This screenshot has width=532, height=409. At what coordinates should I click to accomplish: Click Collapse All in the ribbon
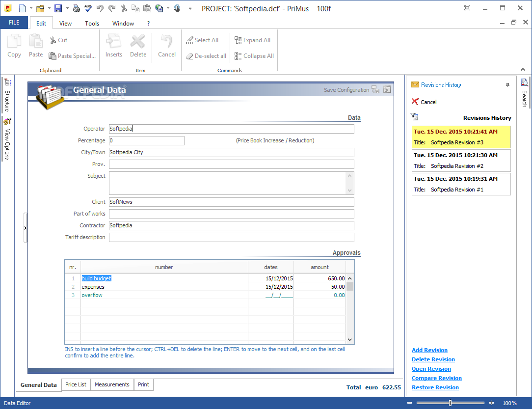254,55
